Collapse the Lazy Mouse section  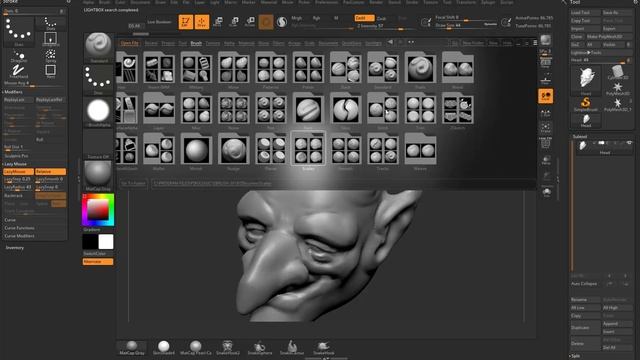tap(16, 164)
